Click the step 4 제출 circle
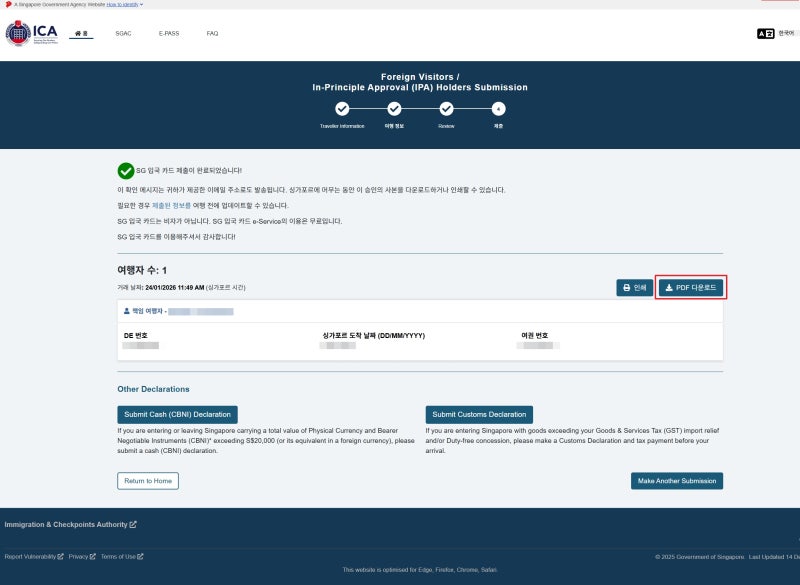The width and height of the screenshot is (800, 585). tap(498, 109)
